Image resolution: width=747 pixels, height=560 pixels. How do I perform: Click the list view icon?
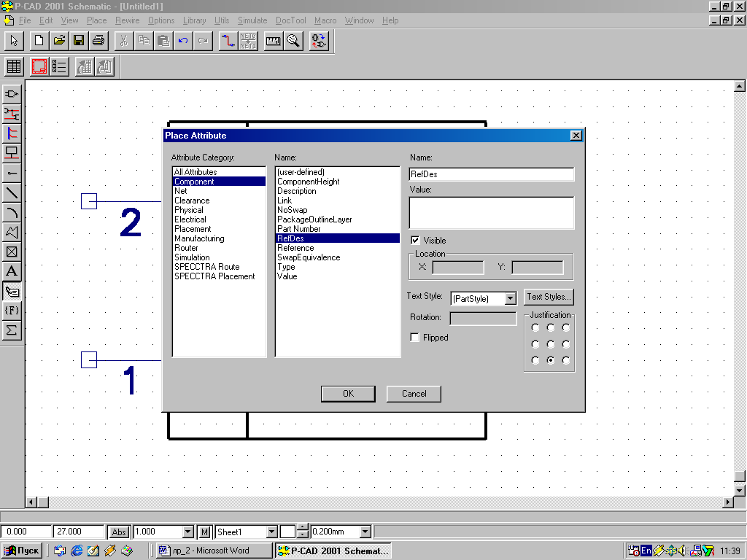click(59, 66)
